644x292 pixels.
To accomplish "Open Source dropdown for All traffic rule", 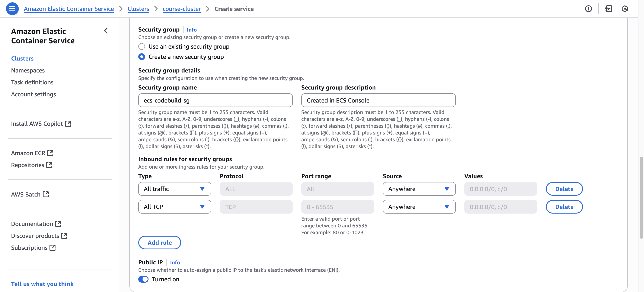I will click(419, 189).
